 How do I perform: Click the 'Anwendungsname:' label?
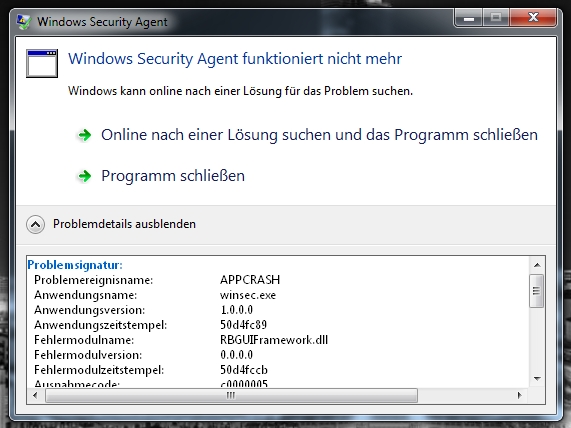tap(86, 295)
